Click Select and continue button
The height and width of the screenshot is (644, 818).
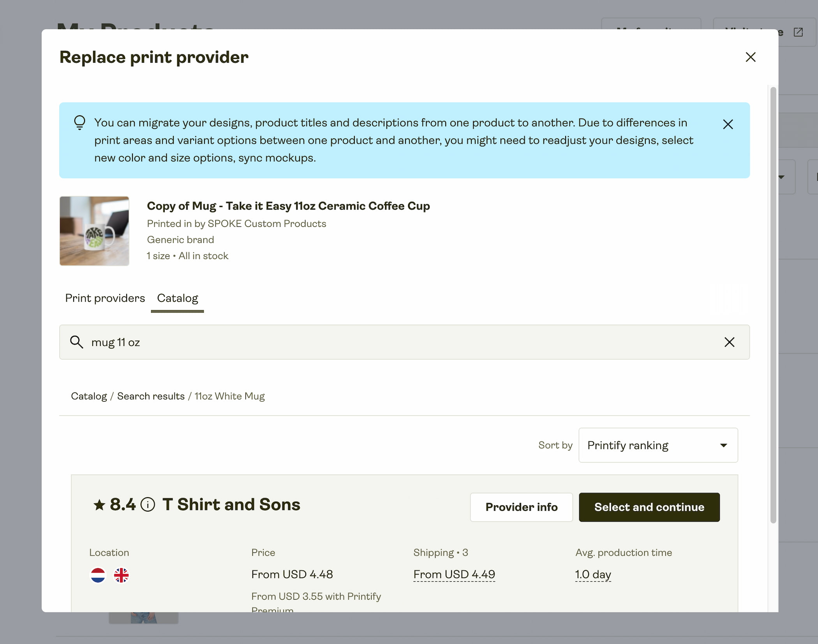coord(649,507)
